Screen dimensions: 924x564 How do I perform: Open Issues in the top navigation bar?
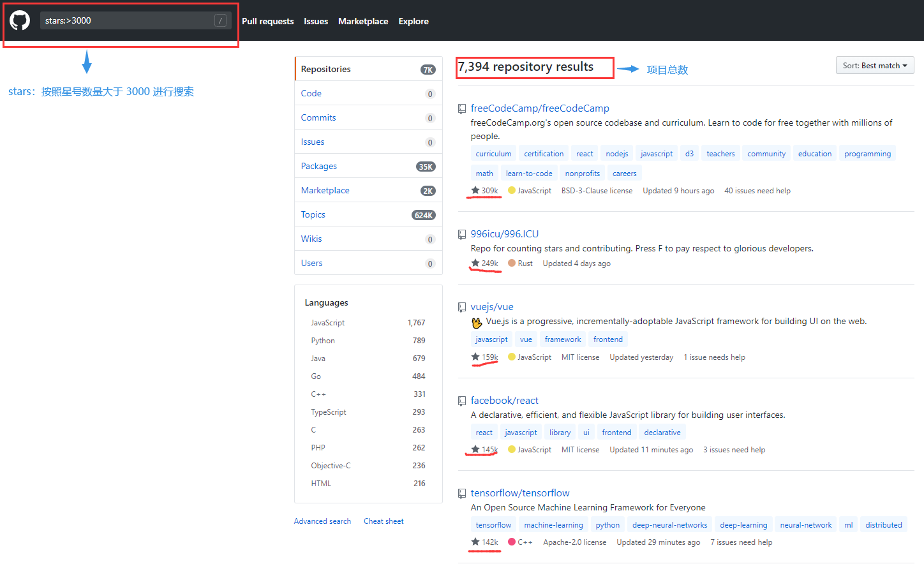316,21
